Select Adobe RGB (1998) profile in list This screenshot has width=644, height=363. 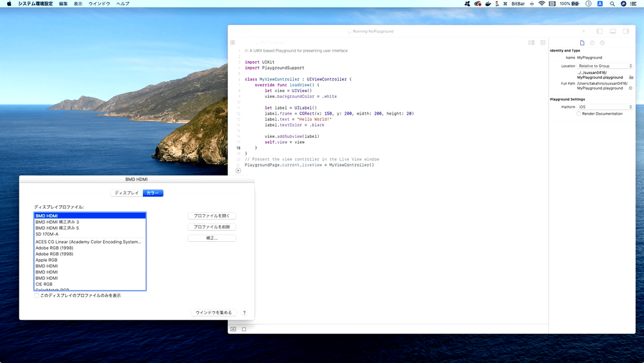click(x=54, y=248)
